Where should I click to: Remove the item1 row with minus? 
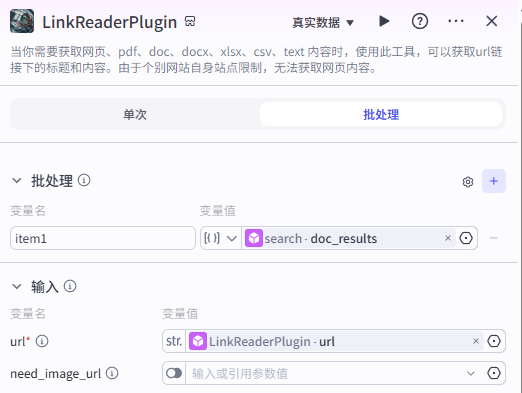pos(494,238)
